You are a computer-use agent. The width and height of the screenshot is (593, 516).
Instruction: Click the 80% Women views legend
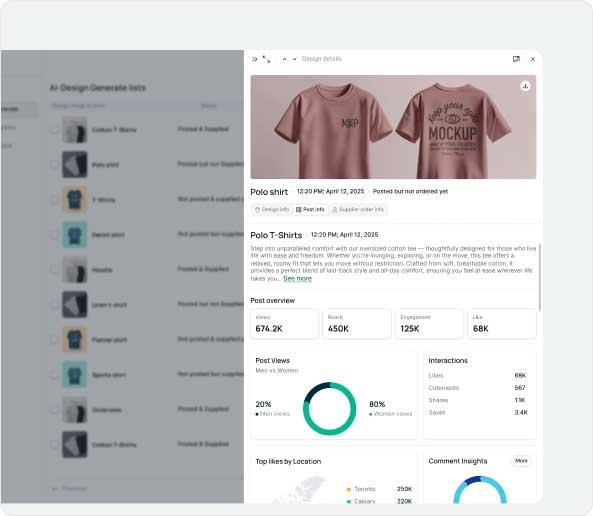click(391, 409)
